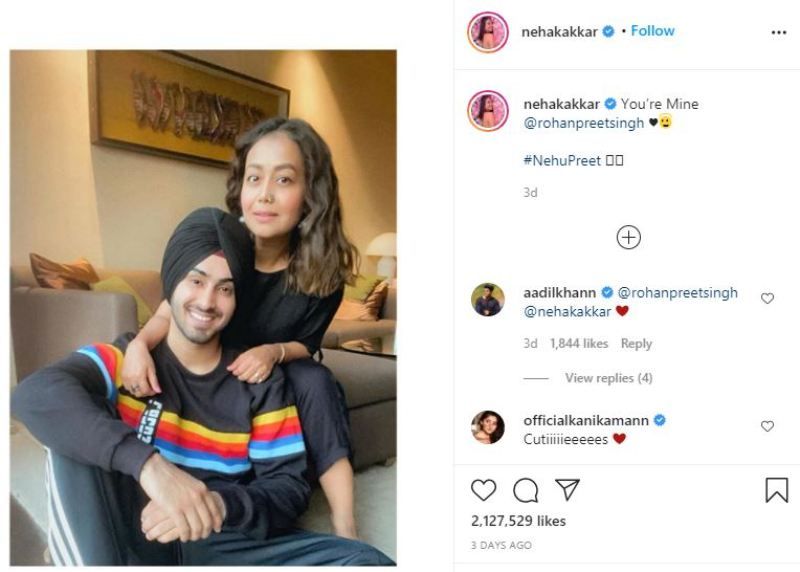
Task: Load more comments with the plus circle
Action: [x=629, y=237]
